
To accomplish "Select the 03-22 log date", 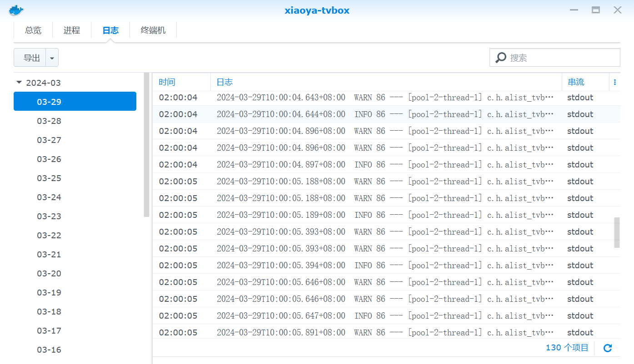I will pos(49,235).
